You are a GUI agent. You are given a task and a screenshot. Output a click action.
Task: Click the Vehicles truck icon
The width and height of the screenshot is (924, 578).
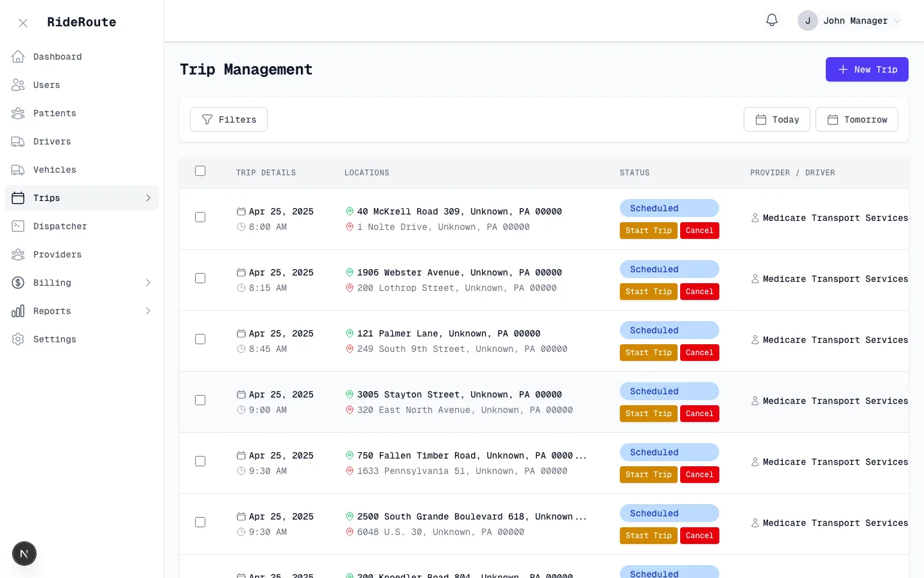click(18, 170)
